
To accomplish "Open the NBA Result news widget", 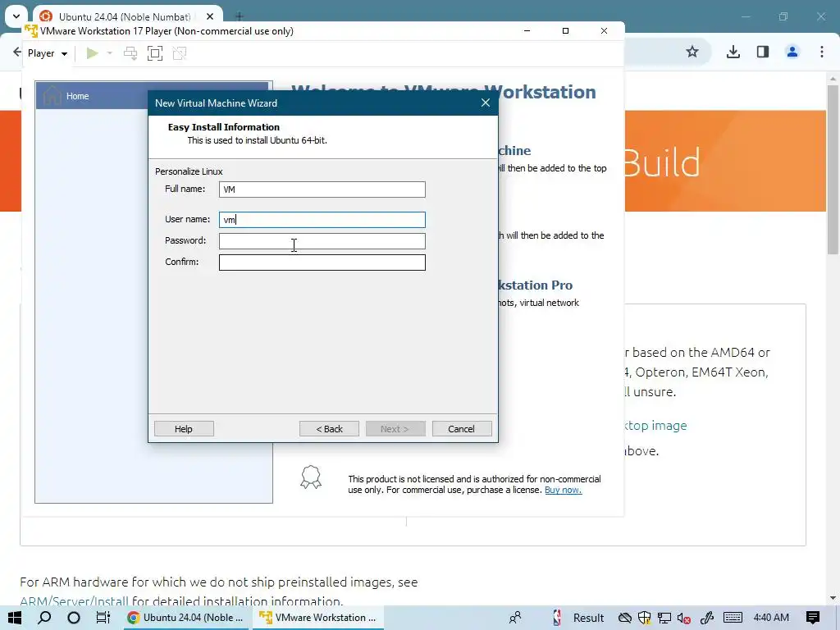I will tap(578, 618).
